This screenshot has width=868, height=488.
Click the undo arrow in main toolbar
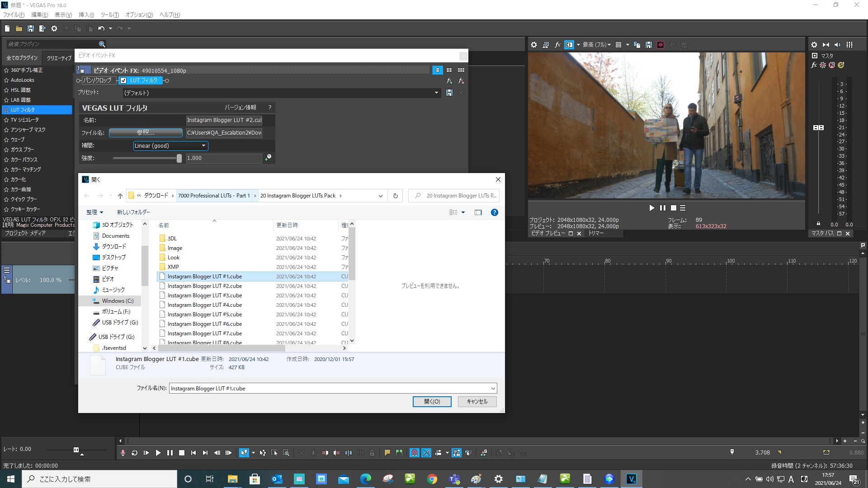[x=101, y=28]
